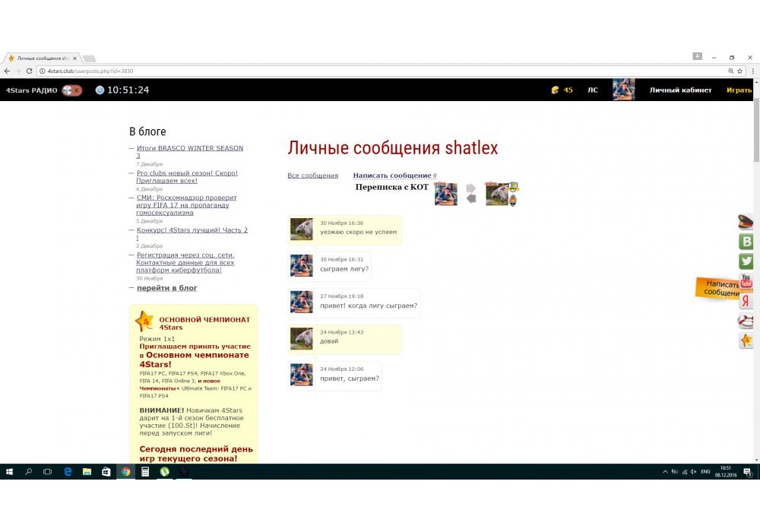Click the officer cap sidebar icon
The image size is (760, 532).
[x=746, y=223]
